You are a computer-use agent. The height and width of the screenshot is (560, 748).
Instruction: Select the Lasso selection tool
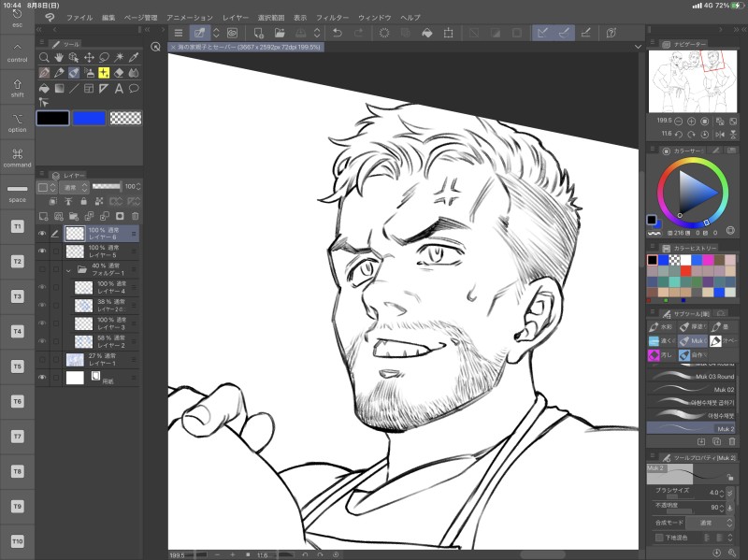[104, 57]
